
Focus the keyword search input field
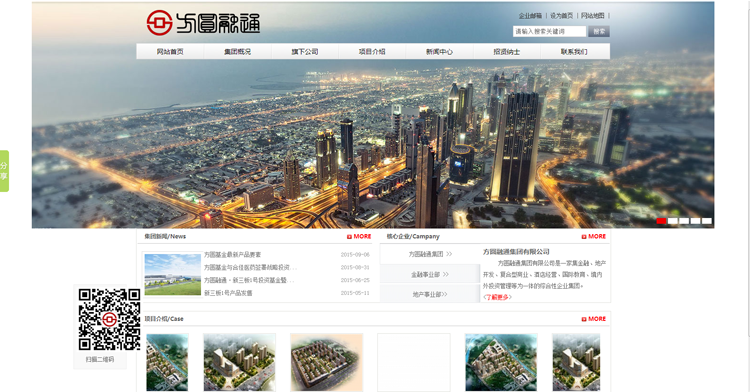click(x=549, y=31)
